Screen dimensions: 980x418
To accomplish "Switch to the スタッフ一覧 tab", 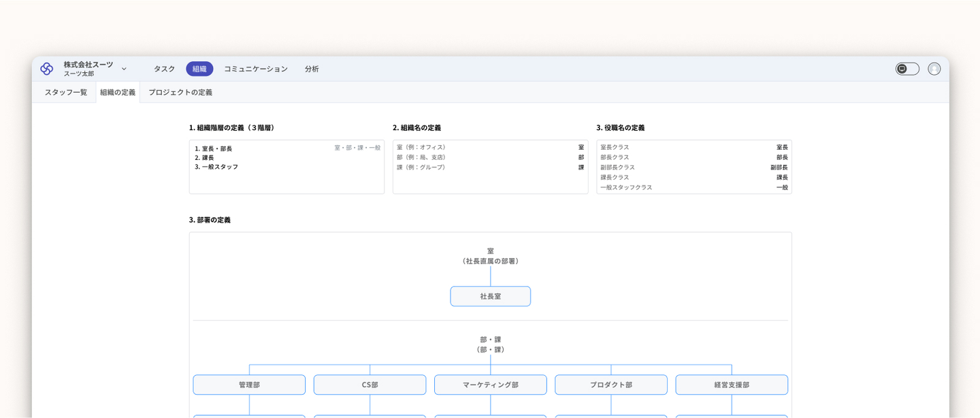I will coord(66,93).
